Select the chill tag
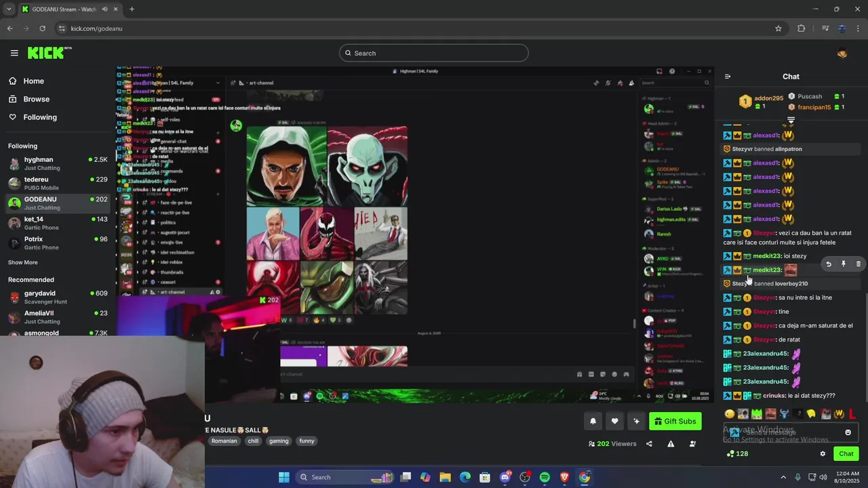This screenshot has width=868, height=488. click(x=253, y=441)
